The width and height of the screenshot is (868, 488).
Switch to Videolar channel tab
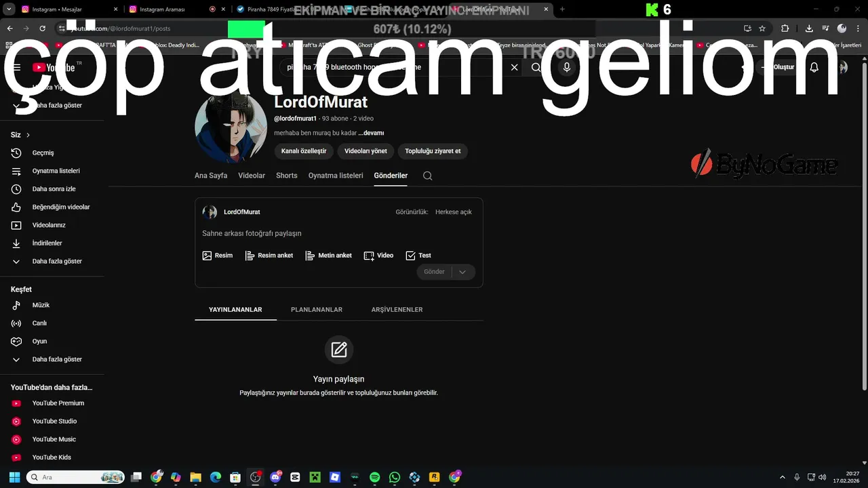(252, 176)
